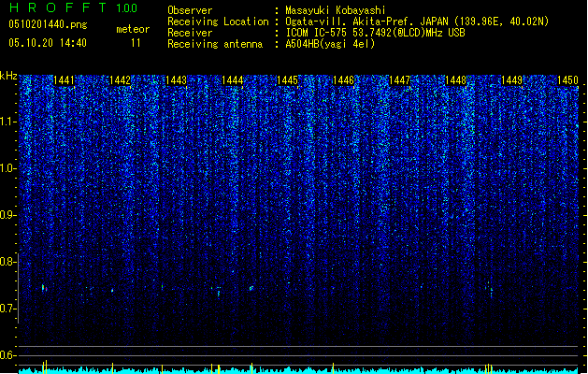Click the red-green meteor echo blob
The width and height of the screenshot is (588, 374).
click(x=44, y=288)
